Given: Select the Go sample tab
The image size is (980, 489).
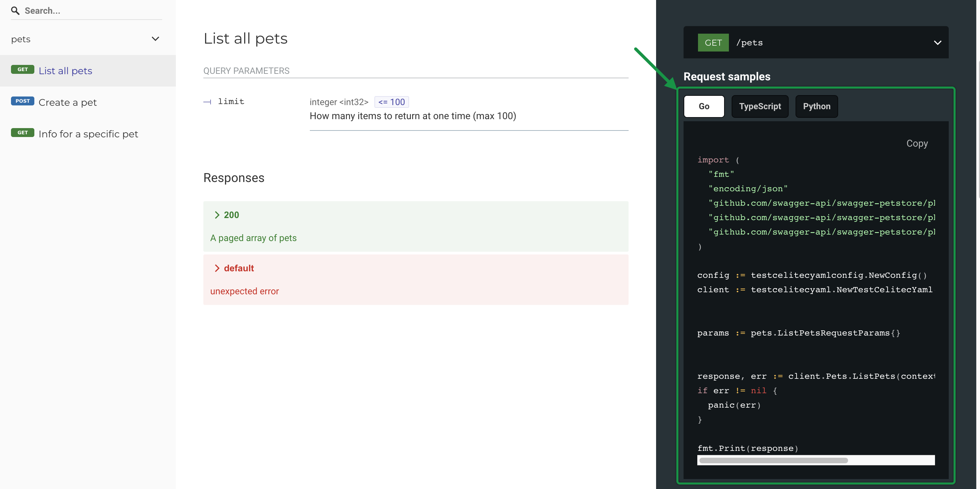Looking at the screenshot, I should pos(704,106).
